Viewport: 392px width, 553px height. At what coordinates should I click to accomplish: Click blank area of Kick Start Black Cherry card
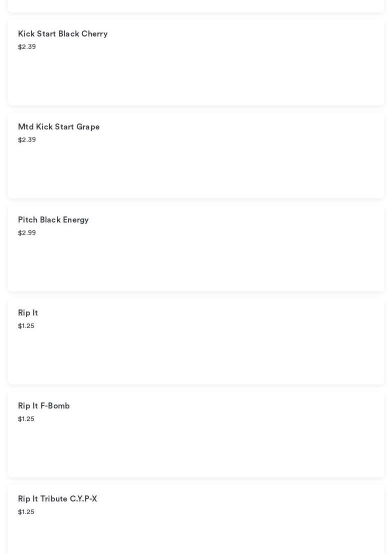coord(225,75)
